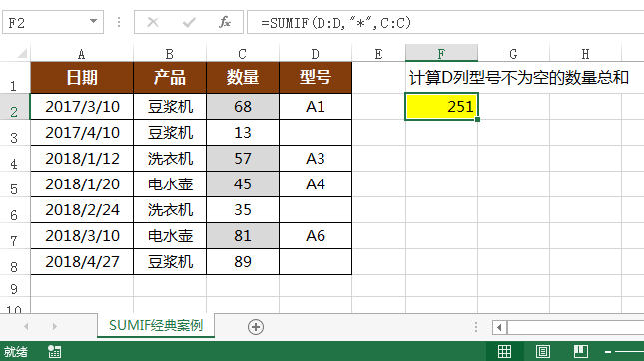
Task: Select model cell A6
Action: click(x=316, y=236)
